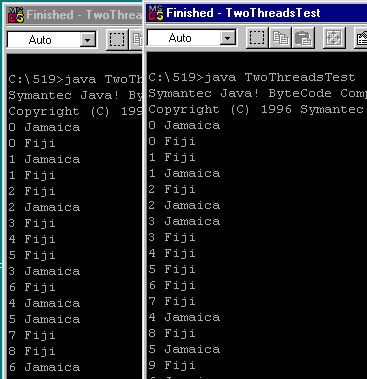
Task: Expand font size dropdown arrow in right window
Action: [x=228, y=38]
